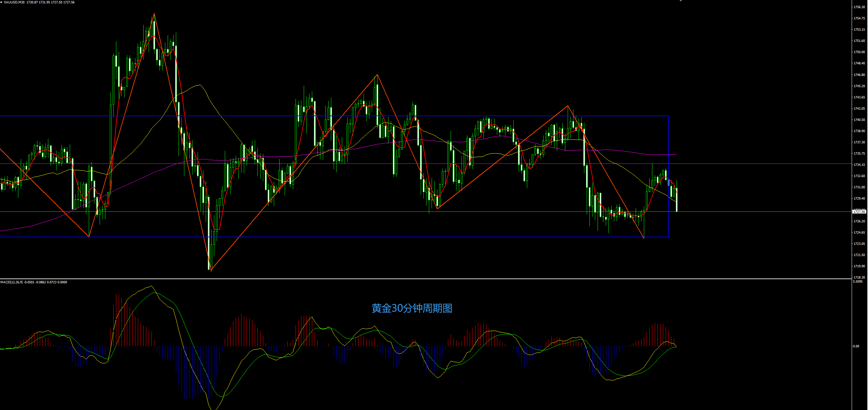868x410 pixels.
Task: Click MACD scale value 5.5095
Action: coord(858,282)
